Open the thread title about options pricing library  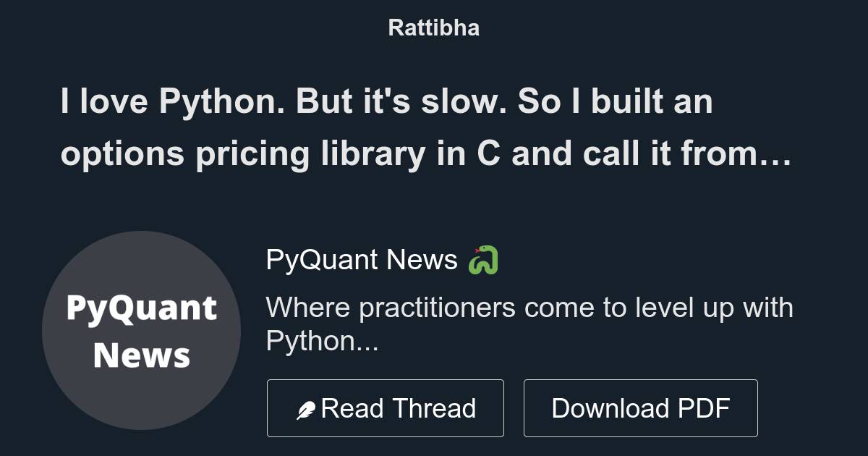point(427,128)
